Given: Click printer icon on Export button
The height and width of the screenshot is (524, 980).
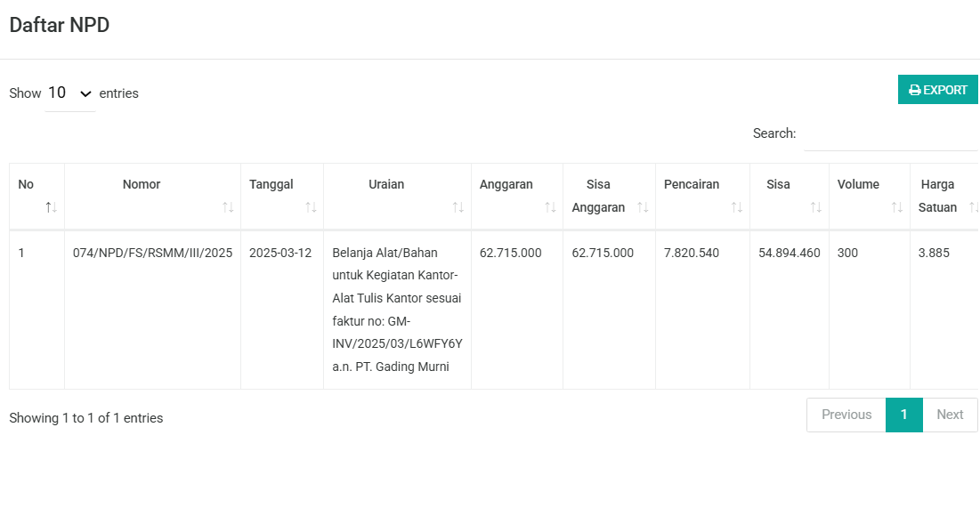Looking at the screenshot, I should click(915, 90).
